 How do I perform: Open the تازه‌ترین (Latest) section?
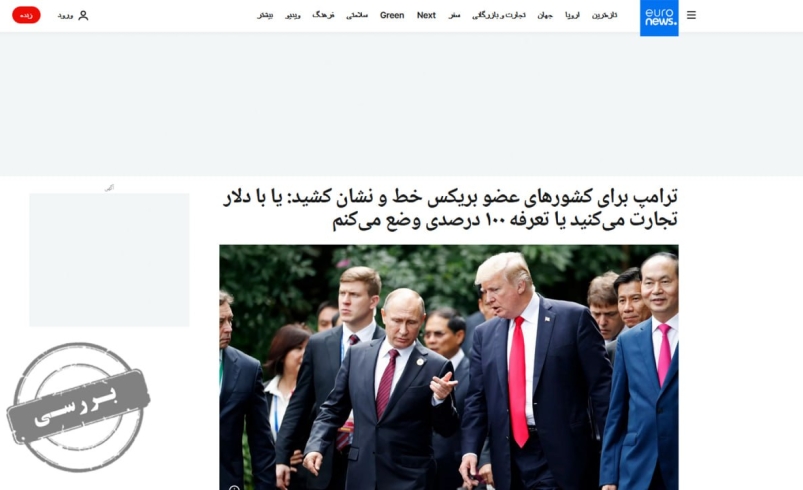(604, 15)
